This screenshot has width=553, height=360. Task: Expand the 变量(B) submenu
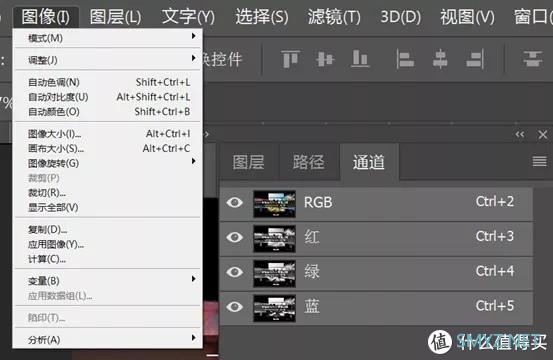coord(108,281)
